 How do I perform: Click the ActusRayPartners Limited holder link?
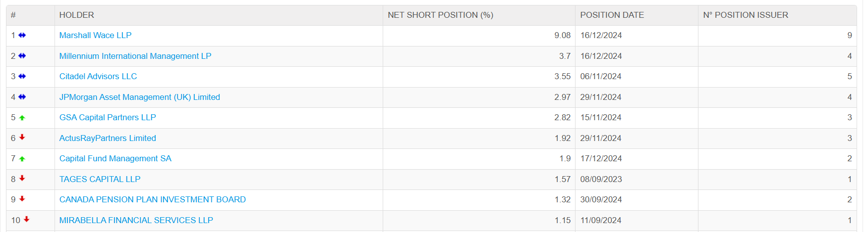coord(108,138)
